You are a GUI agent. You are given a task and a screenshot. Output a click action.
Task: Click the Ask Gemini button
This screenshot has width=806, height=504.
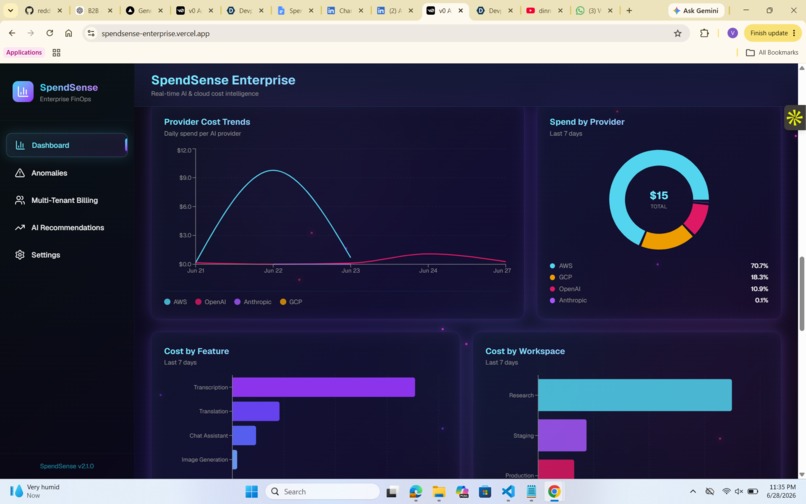pos(696,10)
